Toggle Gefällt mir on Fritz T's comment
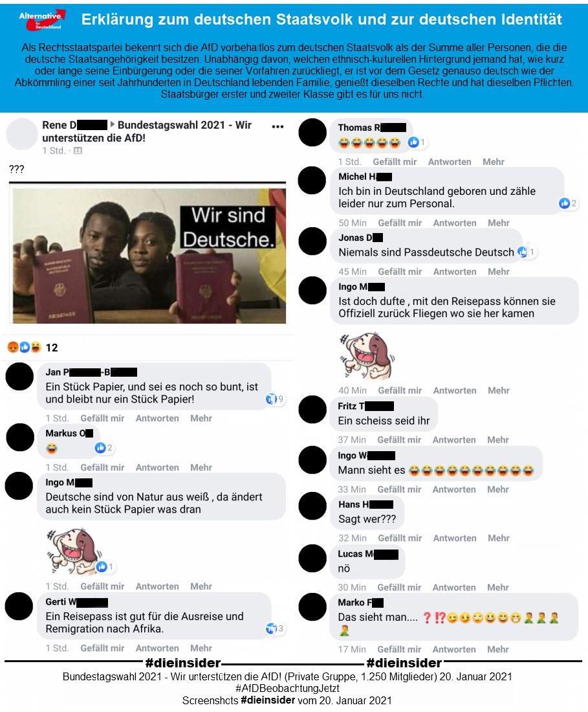Viewport: 588px width, 712px height. (x=399, y=439)
